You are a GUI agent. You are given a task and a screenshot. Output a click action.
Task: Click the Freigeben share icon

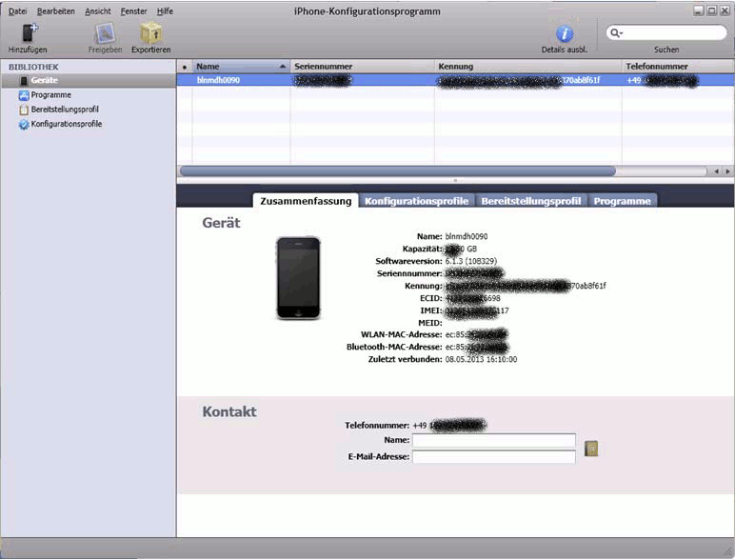click(105, 33)
